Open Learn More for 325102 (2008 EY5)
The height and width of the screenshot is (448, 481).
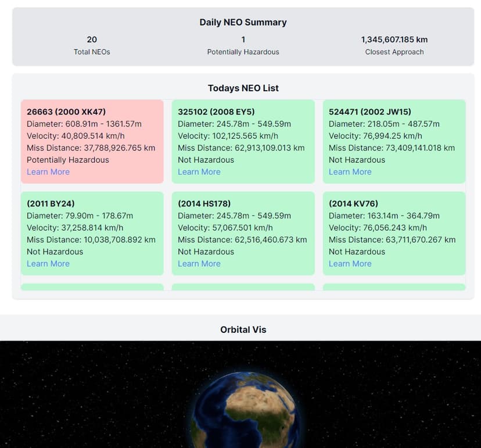click(x=199, y=171)
